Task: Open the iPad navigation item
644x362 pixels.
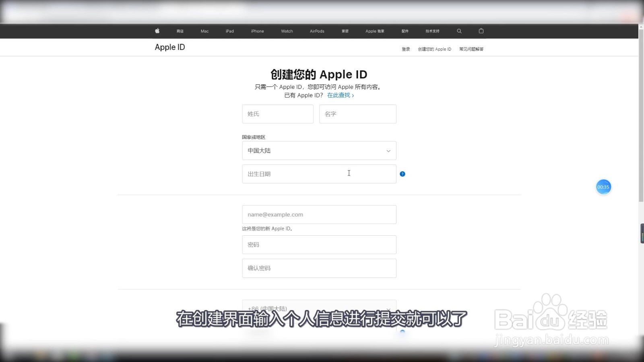Action: click(x=230, y=31)
